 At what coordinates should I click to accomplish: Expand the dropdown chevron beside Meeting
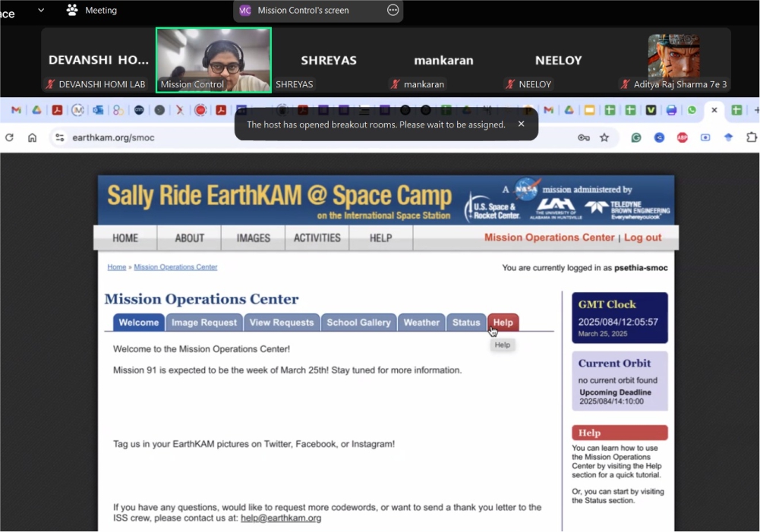[x=41, y=10]
